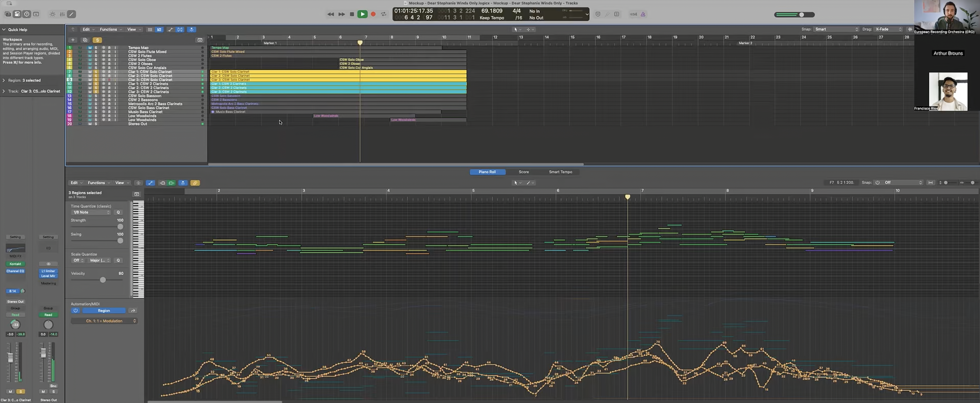
Task: Open the Smart Controls dial icon
Action: click(52, 14)
